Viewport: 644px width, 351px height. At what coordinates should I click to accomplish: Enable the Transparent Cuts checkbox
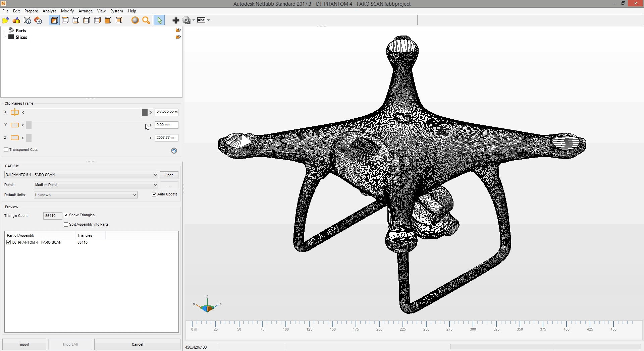coord(6,150)
